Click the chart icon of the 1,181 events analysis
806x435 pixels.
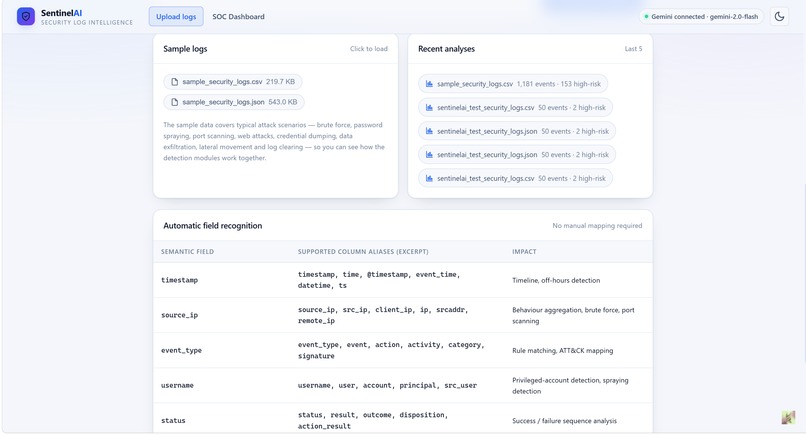pos(429,84)
